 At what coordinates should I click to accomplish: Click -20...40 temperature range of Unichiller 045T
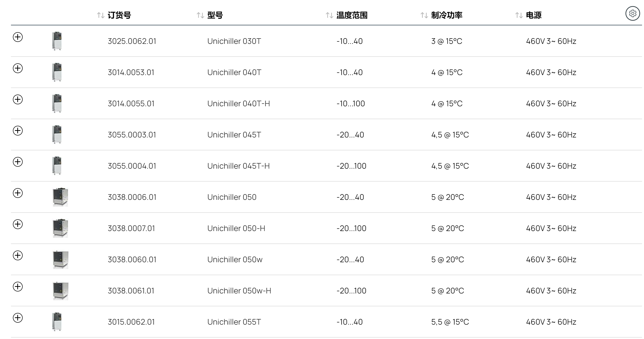point(350,135)
